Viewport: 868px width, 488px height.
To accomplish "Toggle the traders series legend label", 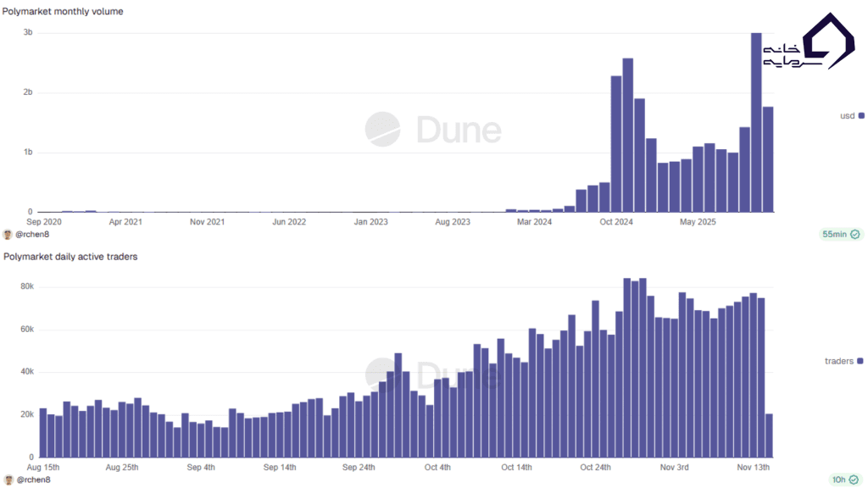I will pos(839,361).
